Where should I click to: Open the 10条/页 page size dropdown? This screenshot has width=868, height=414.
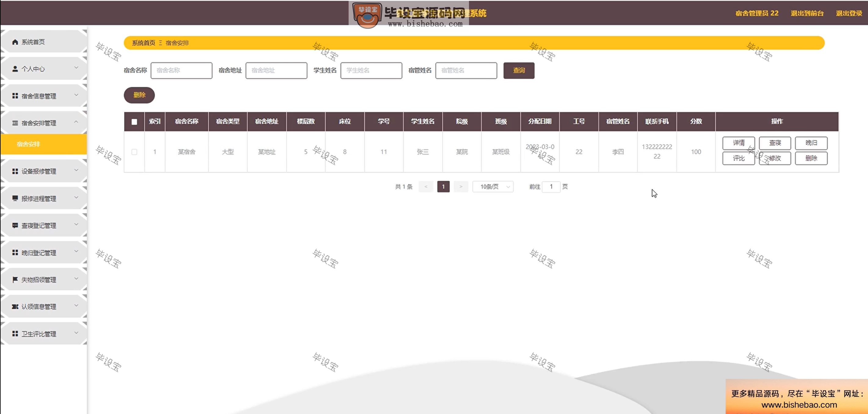[493, 186]
